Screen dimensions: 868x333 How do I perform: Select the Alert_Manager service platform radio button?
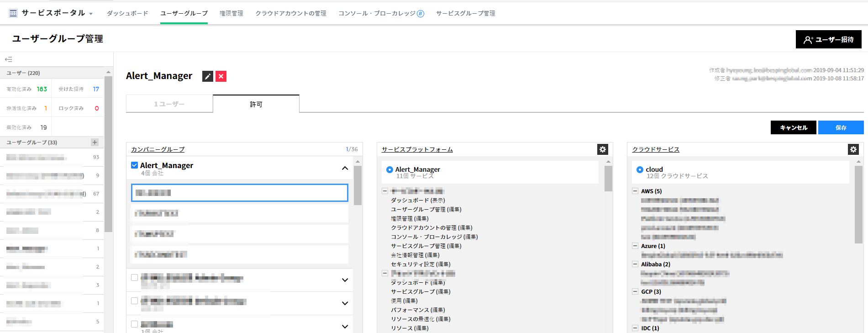coord(389,169)
